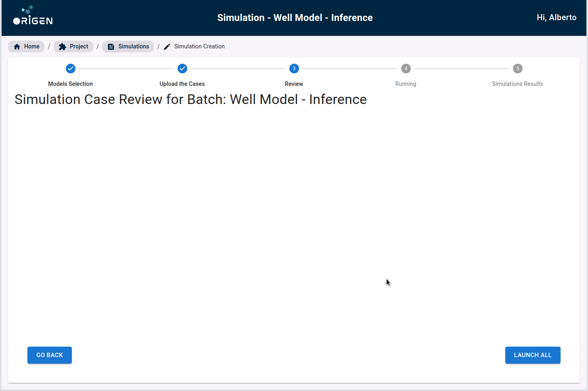Click the step 3 Review circle
Screen dimensions: 588x391
coord(294,69)
